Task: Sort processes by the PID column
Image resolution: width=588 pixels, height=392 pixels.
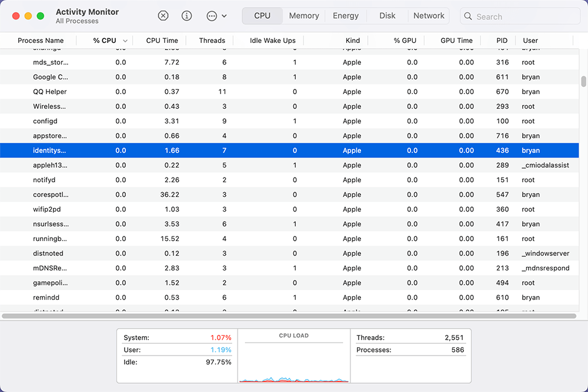Action: coord(502,41)
